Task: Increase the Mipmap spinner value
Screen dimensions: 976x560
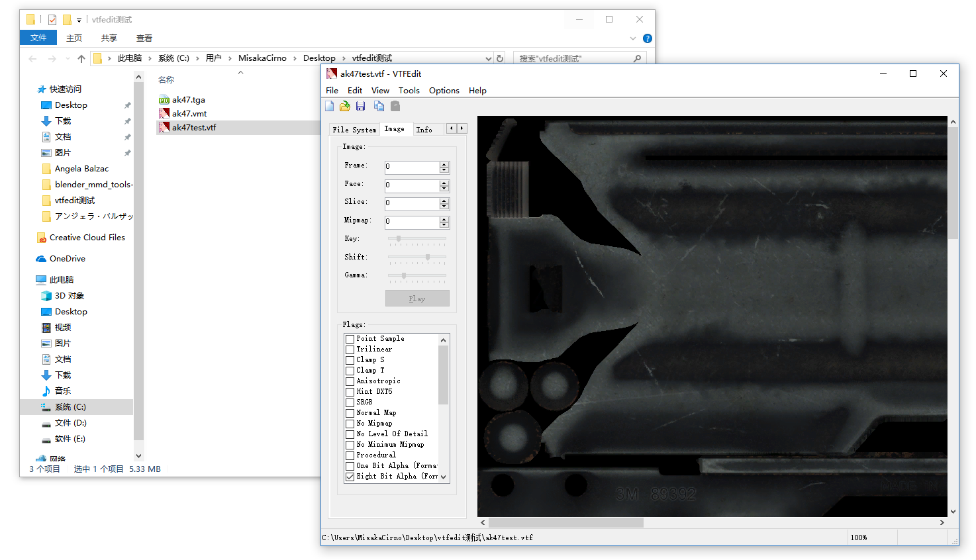Action: [x=444, y=219]
